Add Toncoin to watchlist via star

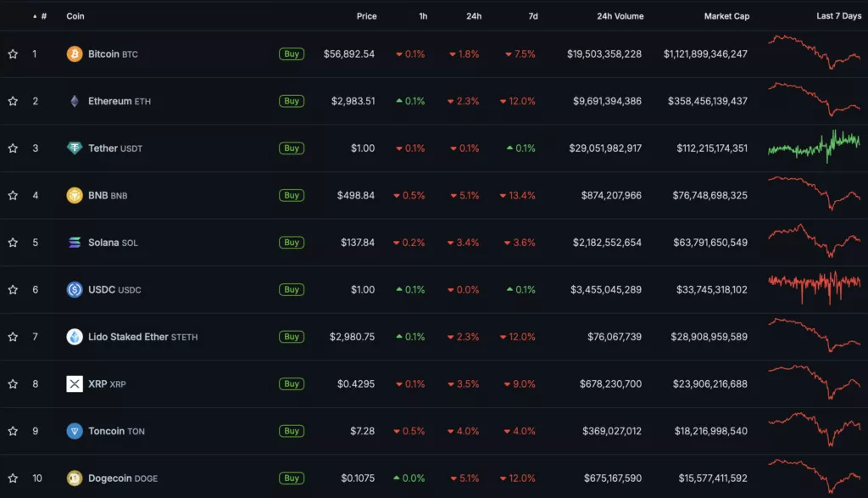(13, 430)
